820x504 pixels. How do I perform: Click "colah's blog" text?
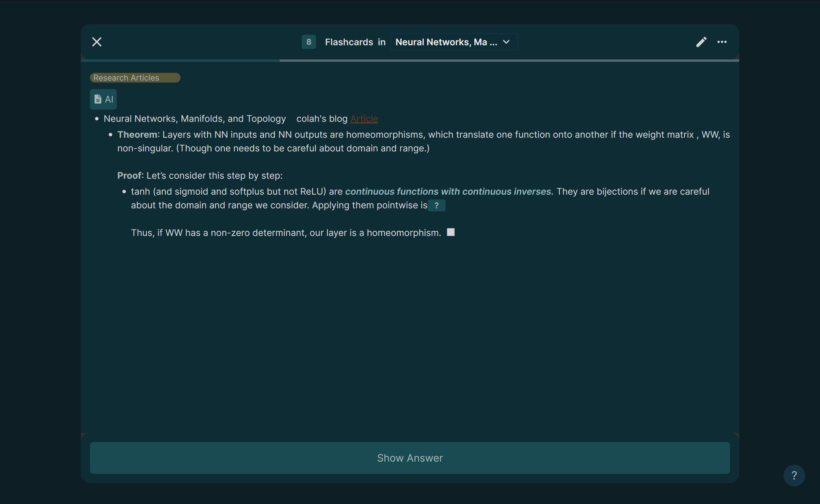[322, 119]
